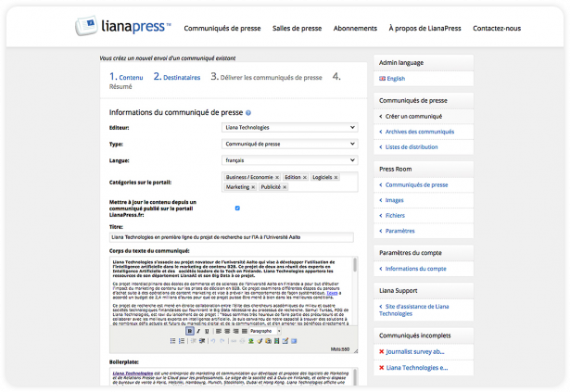The image size is (570, 392).
Task: Click the indent icon in the editor
Action: pos(202,341)
